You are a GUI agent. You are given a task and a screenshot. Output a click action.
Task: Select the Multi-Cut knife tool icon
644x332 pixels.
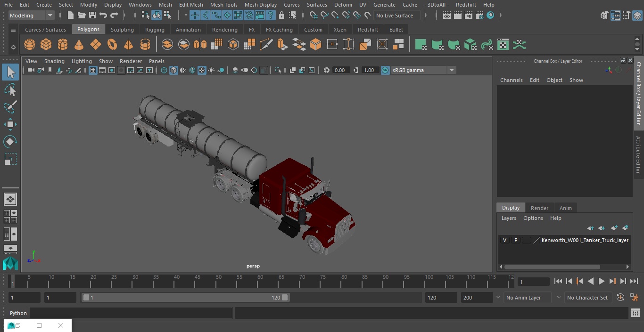(266, 45)
